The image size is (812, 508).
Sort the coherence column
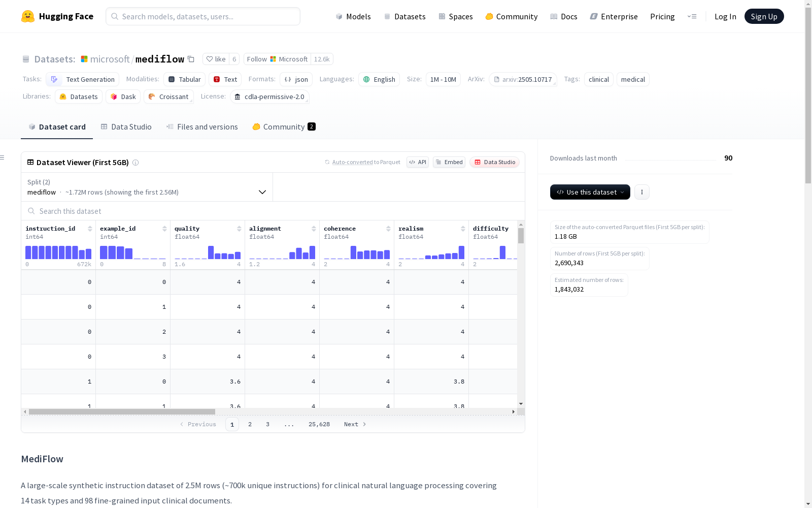(388, 229)
